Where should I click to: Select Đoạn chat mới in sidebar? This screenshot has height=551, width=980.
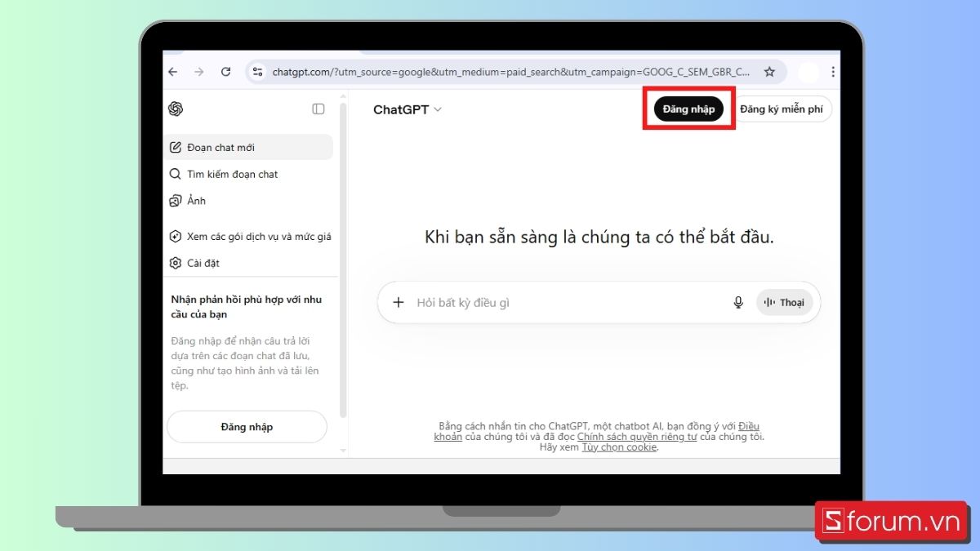tap(248, 148)
